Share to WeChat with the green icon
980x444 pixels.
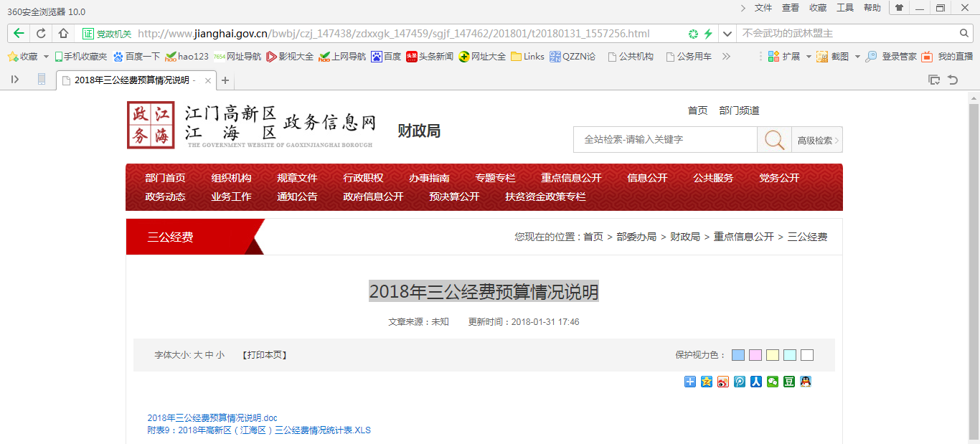tap(773, 382)
